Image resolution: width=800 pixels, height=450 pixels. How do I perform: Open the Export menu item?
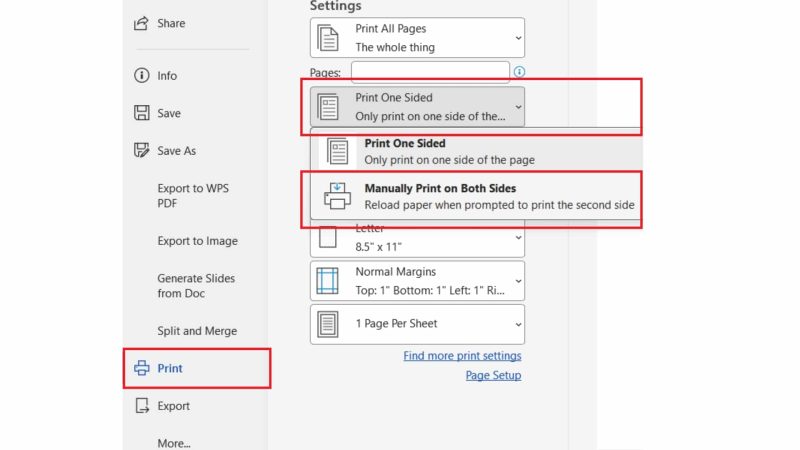coord(173,406)
